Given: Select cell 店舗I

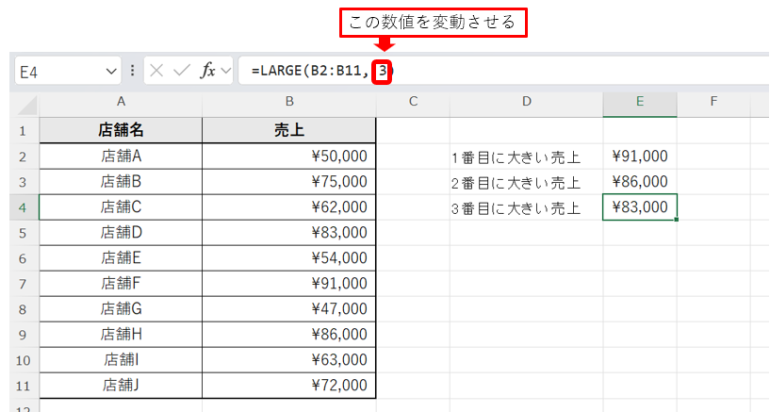Looking at the screenshot, I should (x=121, y=360).
